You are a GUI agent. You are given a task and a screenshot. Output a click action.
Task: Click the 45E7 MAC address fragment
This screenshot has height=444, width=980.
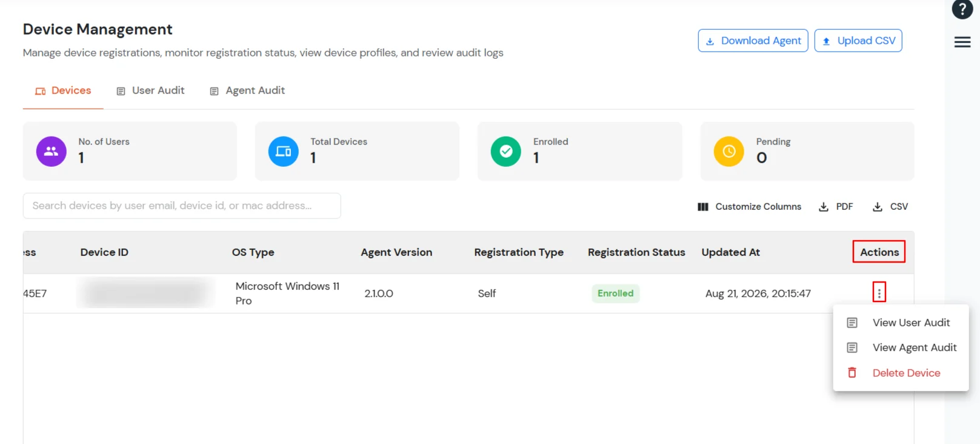pyautogui.click(x=35, y=294)
